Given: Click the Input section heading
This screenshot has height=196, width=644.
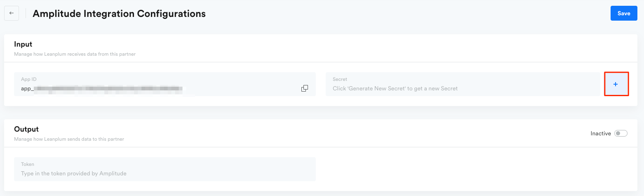Looking at the screenshot, I should click(23, 44).
